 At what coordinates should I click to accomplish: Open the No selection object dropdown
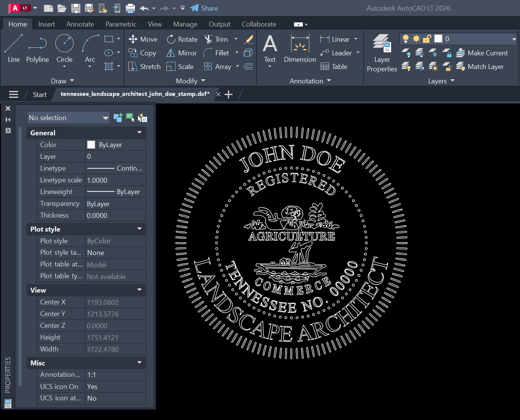pyautogui.click(x=69, y=118)
